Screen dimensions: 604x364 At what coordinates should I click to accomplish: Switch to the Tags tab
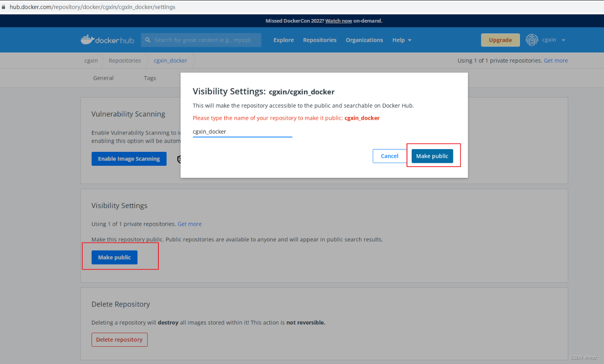[150, 78]
